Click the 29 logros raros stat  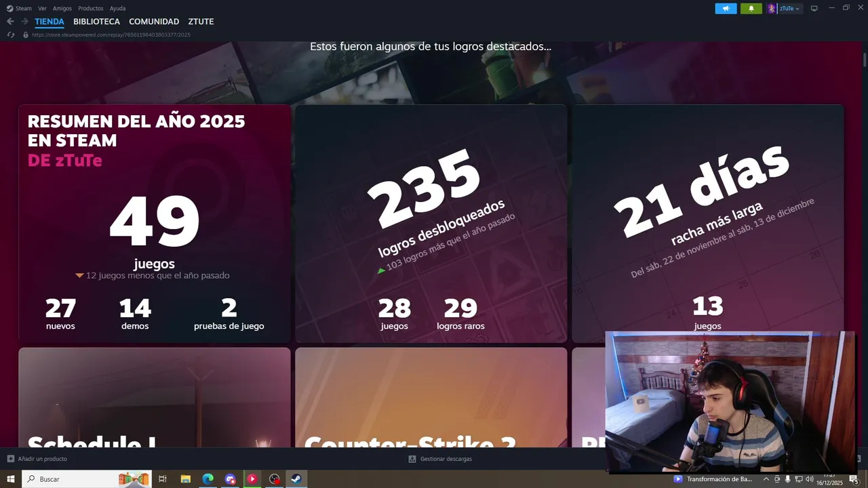tap(460, 314)
